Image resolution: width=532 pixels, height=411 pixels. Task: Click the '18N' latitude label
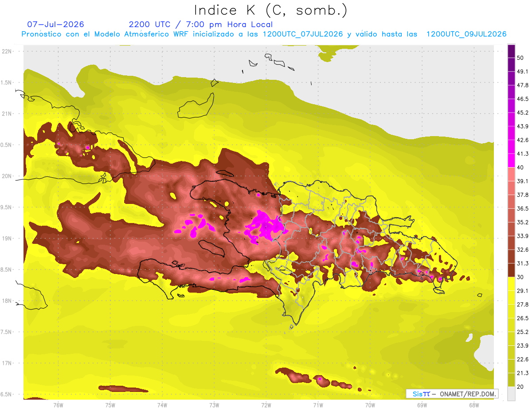tap(7, 301)
